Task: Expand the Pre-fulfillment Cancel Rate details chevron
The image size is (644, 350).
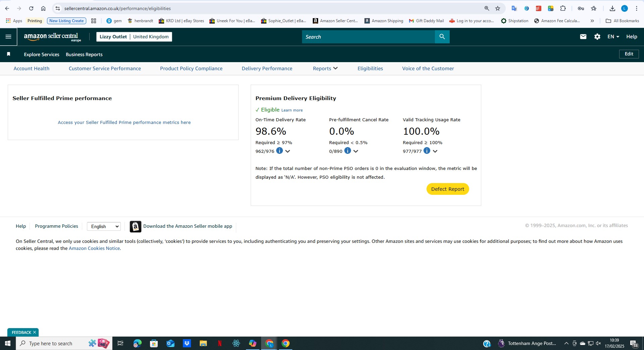Action: pos(356,151)
